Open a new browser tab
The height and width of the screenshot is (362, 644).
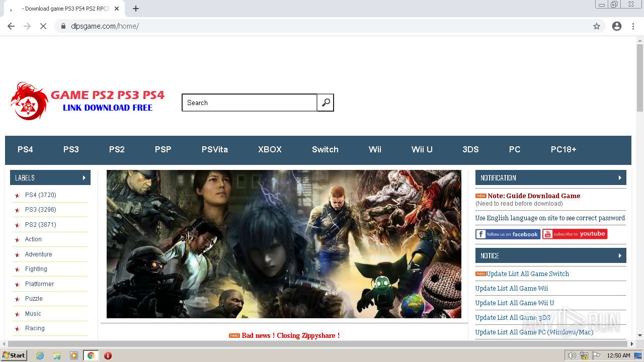136,9
